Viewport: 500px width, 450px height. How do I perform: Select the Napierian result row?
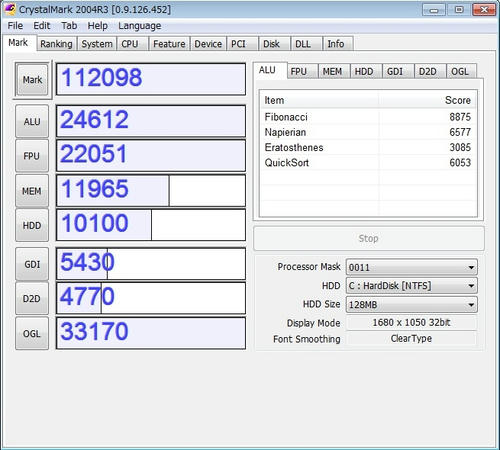tap(368, 132)
